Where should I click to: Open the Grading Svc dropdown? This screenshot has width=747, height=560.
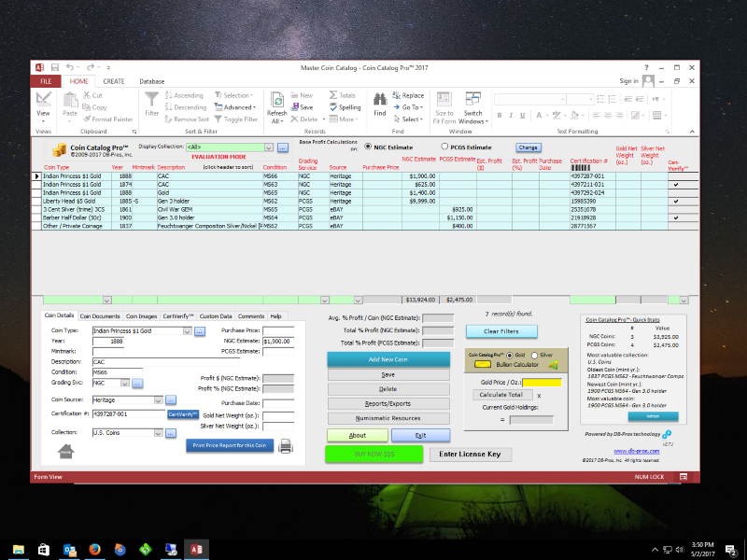[125, 383]
